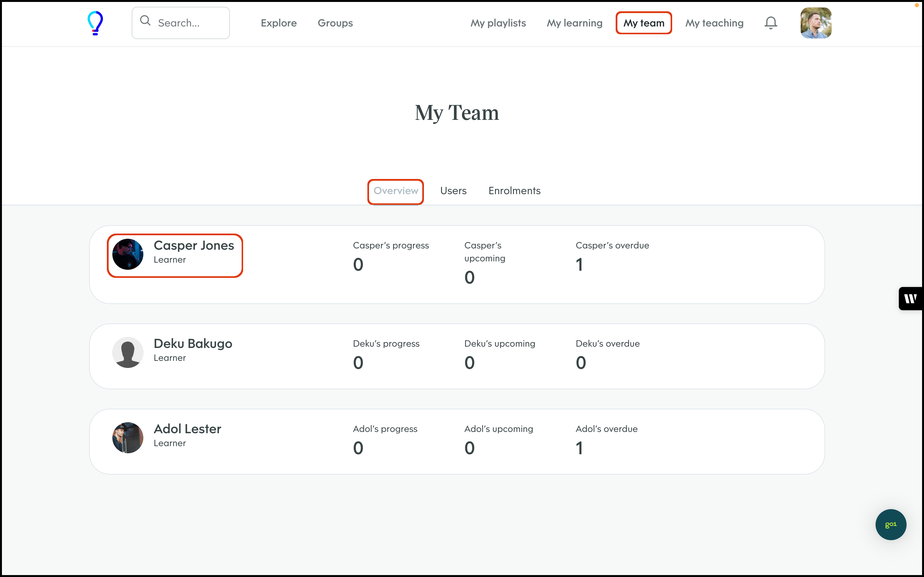Open the black W side widget

pos(911,299)
